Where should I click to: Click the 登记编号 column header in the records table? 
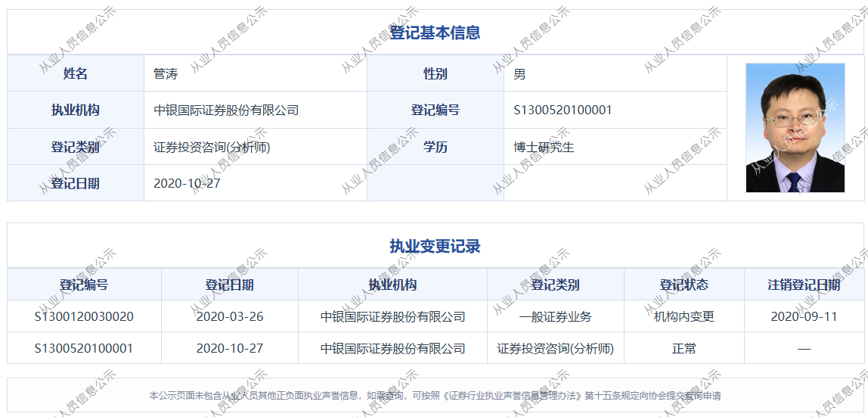(x=84, y=285)
